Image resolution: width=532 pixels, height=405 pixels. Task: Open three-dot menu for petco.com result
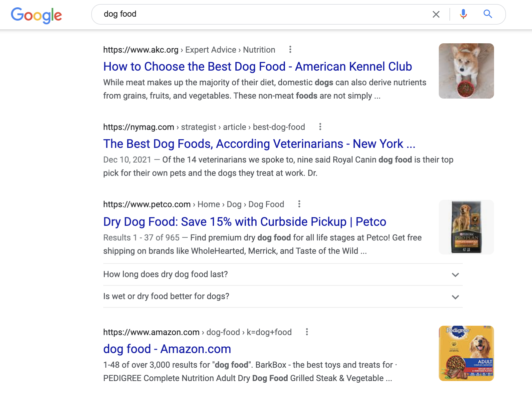299,204
